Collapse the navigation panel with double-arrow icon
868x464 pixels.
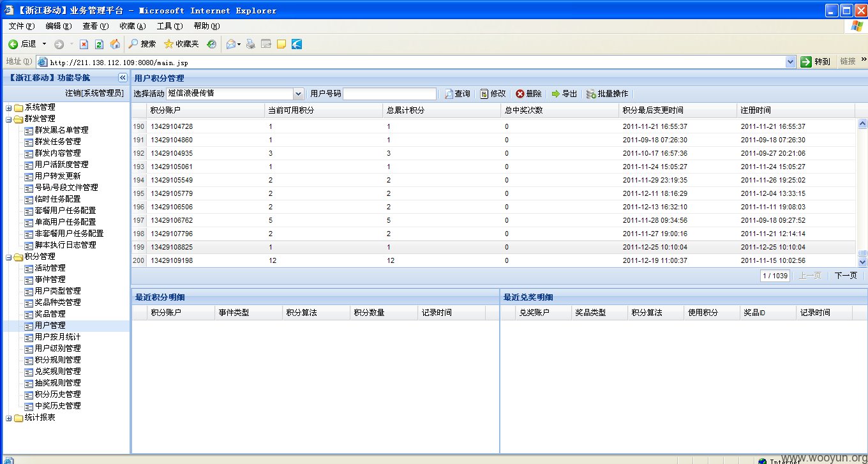123,78
